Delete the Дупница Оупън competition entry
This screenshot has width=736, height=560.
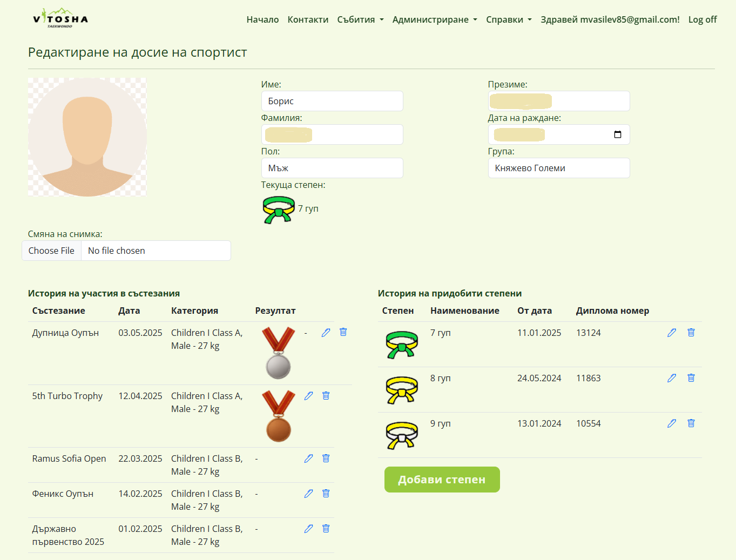tap(343, 332)
